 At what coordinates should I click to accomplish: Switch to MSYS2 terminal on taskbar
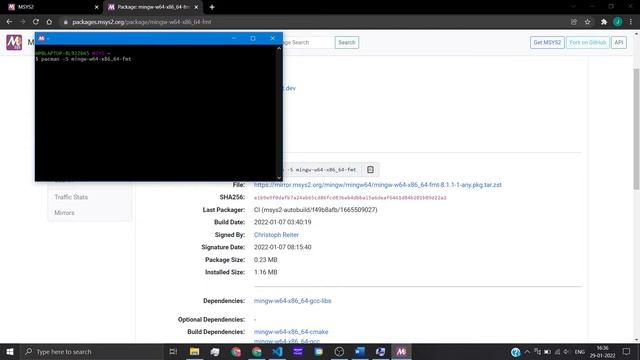[x=401, y=351]
